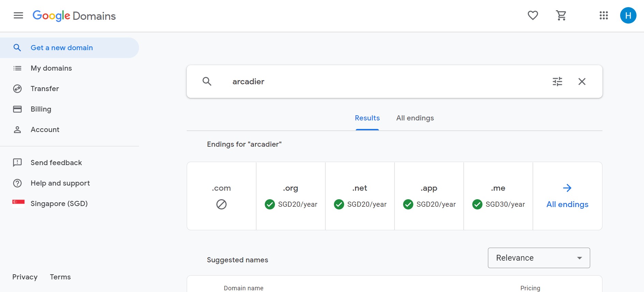The height and width of the screenshot is (292, 644).
Task: Open the Privacy link
Action: [25, 277]
